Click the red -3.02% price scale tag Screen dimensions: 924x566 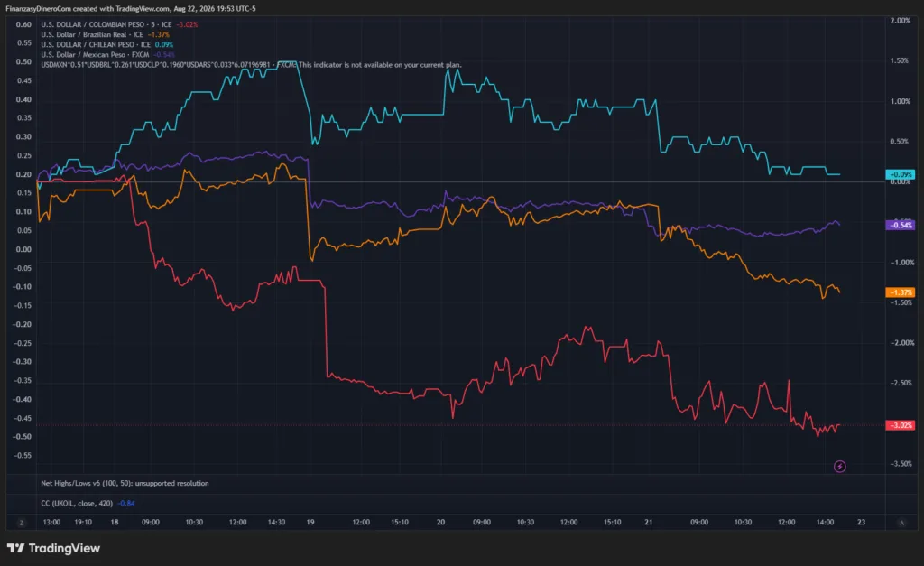pyautogui.click(x=901, y=425)
